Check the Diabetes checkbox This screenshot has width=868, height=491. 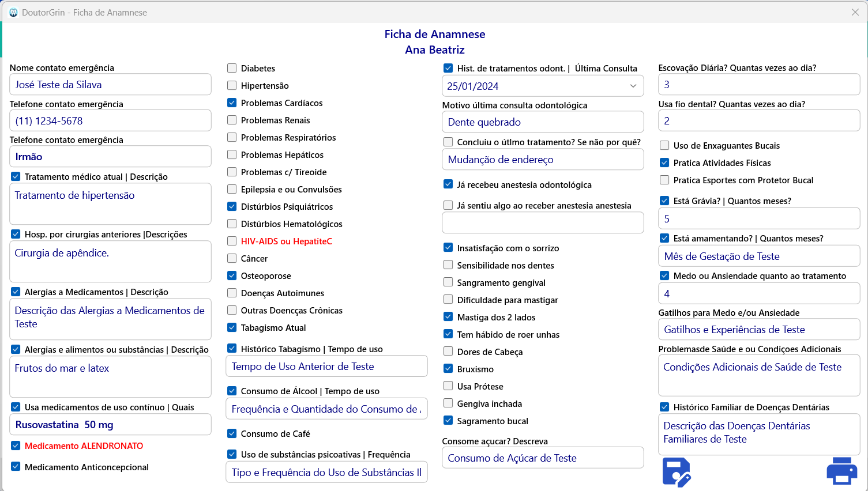(x=232, y=68)
